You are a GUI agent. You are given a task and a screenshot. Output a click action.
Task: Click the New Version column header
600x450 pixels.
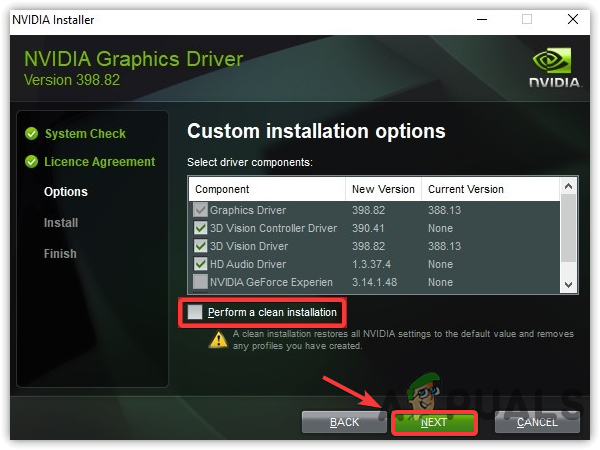383,189
